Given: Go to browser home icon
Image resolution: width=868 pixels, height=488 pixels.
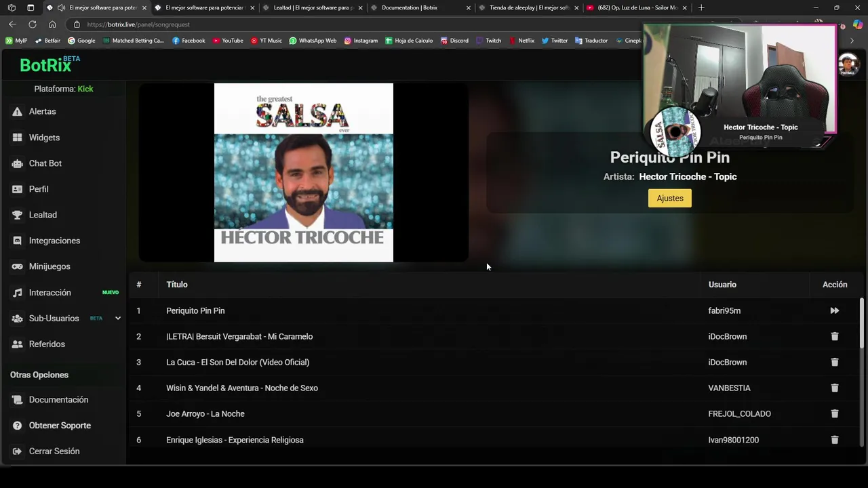Looking at the screenshot, I should pos(52,24).
